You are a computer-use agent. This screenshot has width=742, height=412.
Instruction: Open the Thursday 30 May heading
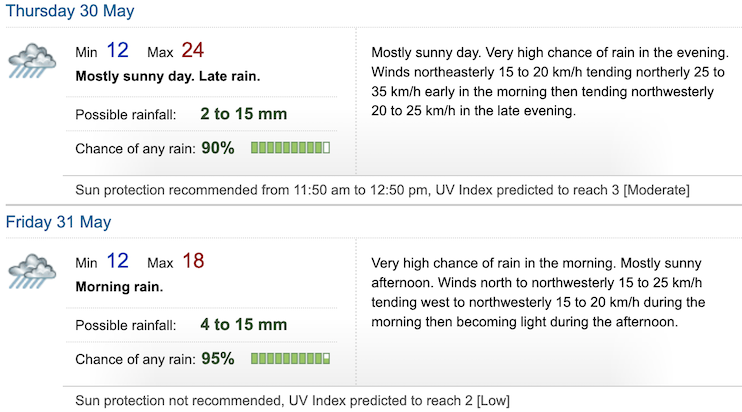pyautogui.click(x=70, y=12)
